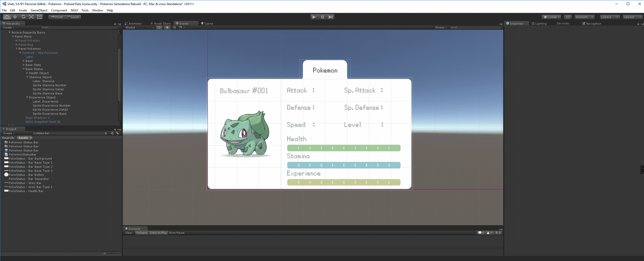Toggle scene effects image icon
The height and width of the screenshot is (261, 644).
click(x=181, y=28)
